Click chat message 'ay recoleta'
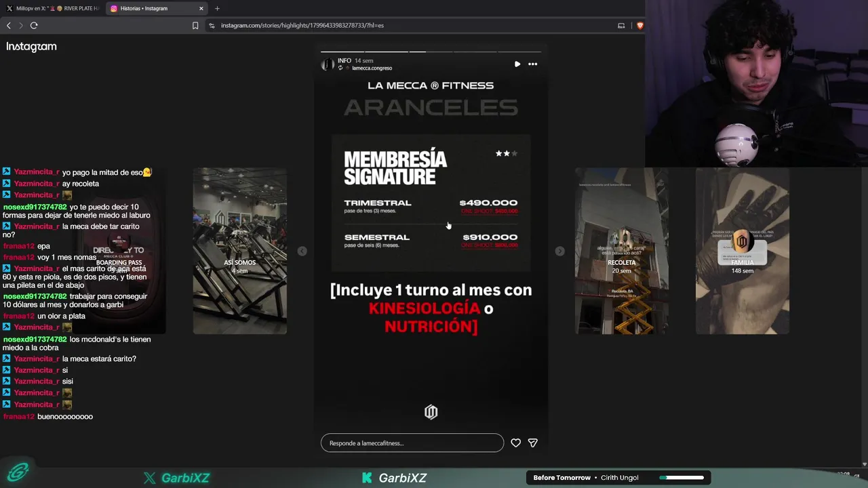Screen dimensions: 868x488 (x=81, y=184)
